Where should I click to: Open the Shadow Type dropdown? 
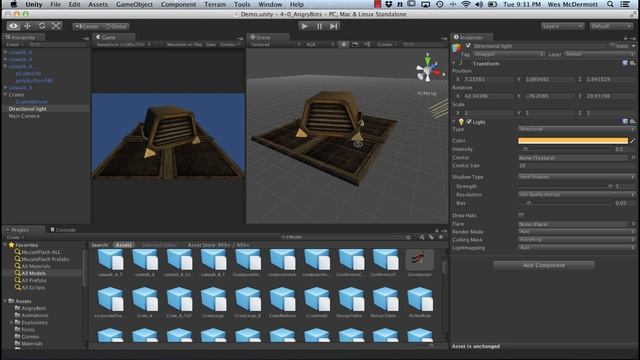(576, 177)
